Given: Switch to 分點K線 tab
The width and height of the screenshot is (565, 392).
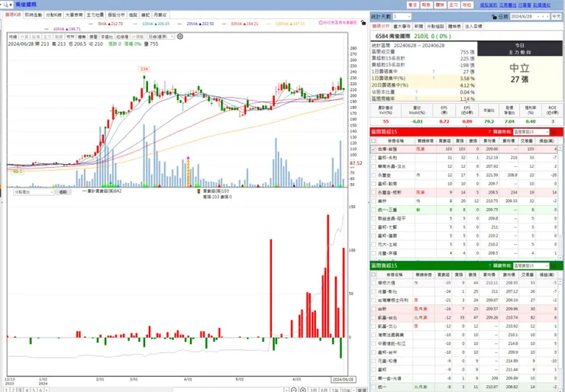Looking at the screenshot, I should pyautogui.click(x=53, y=14).
